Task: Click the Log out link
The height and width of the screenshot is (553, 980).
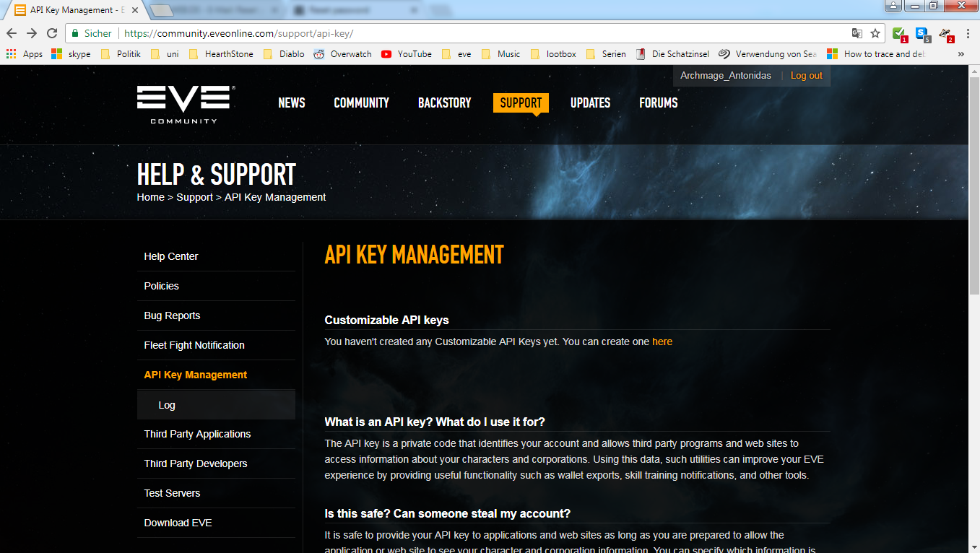Action: [x=806, y=76]
